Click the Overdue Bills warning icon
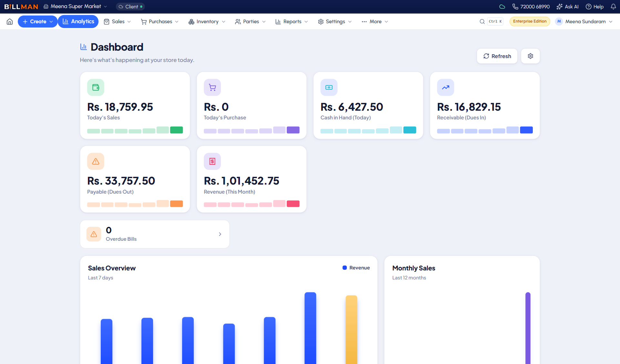Viewport: 620px width, 364px height. coord(94,234)
